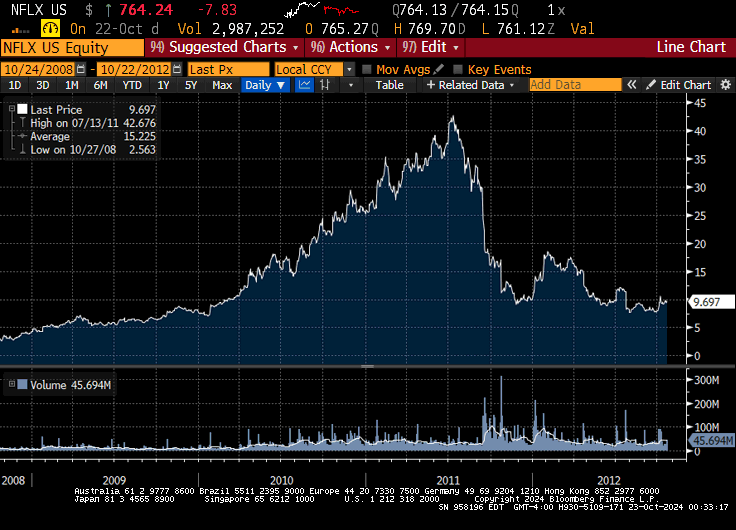Click the end date field 10/22/2012
This screenshot has width=736, height=530.
pos(135,69)
